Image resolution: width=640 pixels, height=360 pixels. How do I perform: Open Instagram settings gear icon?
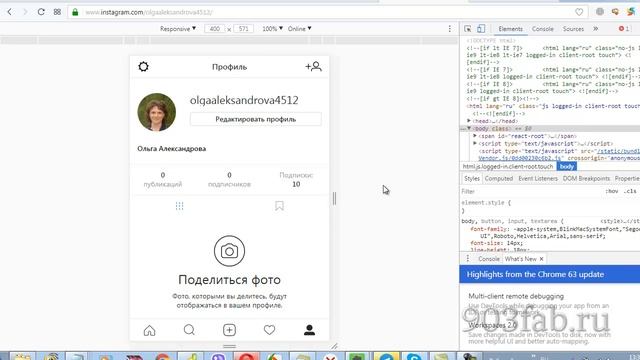click(143, 67)
